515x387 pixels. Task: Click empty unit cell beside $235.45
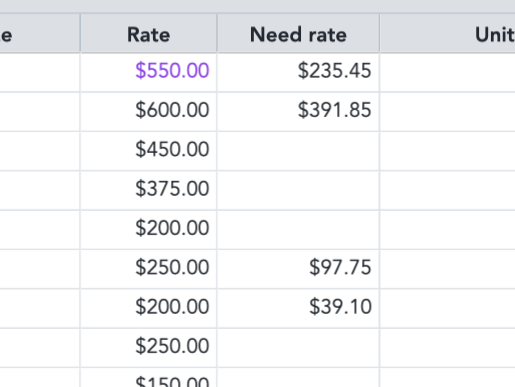point(448,72)
